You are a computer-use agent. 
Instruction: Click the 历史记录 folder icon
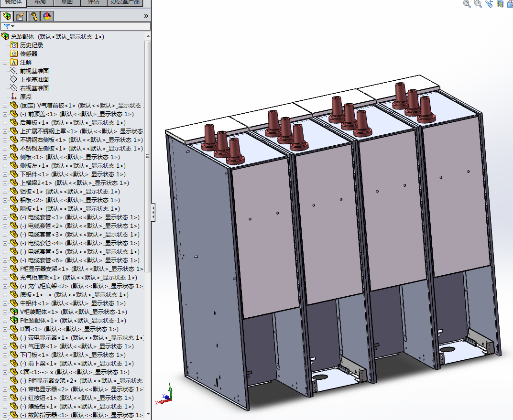coord(14,45)
